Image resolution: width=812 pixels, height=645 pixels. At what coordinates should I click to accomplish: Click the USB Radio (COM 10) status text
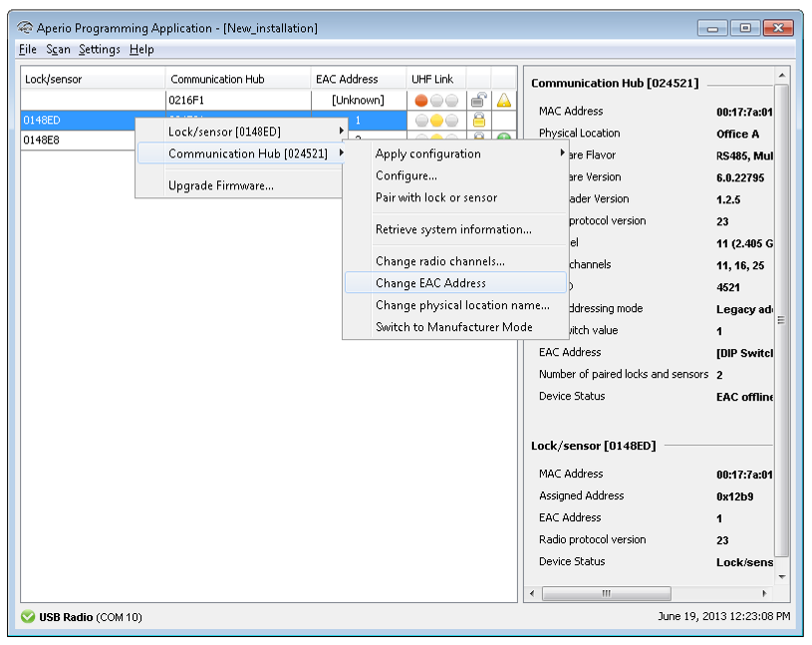(90, 617)
